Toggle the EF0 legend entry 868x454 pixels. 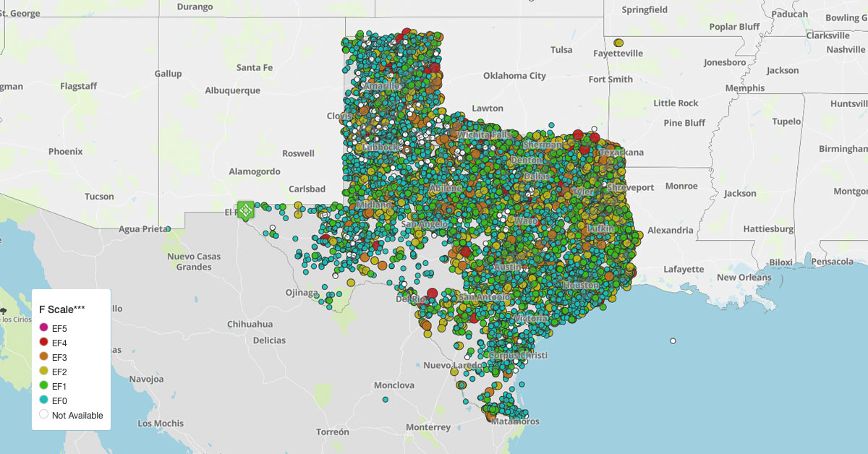43,400
